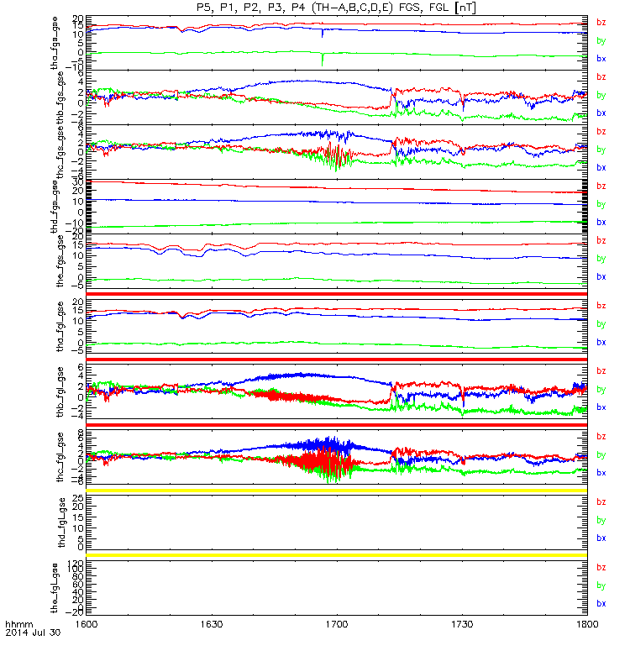Click the bx legend of thd_fgs_gse panel

point(601,222)
